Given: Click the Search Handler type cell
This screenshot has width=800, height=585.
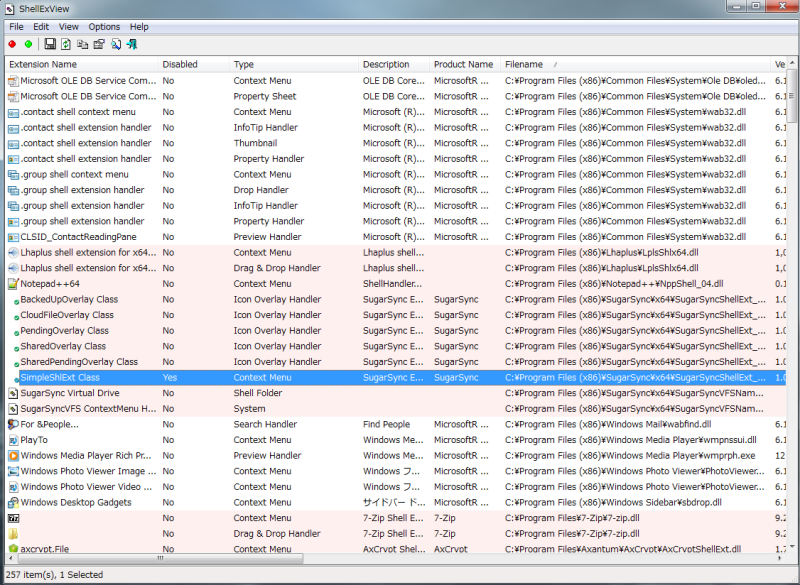Looking at the screenshot, I should 265,424.
